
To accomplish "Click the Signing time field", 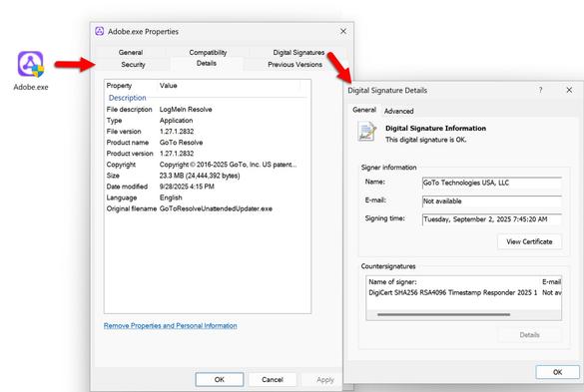I will (x=491, y=219).
